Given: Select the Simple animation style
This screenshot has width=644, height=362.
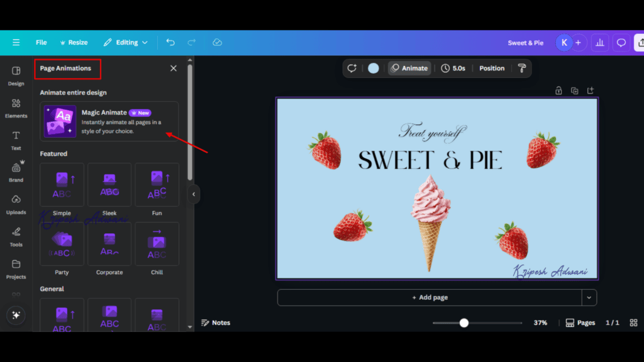Looking at the screenshot, I should (62, 184).
